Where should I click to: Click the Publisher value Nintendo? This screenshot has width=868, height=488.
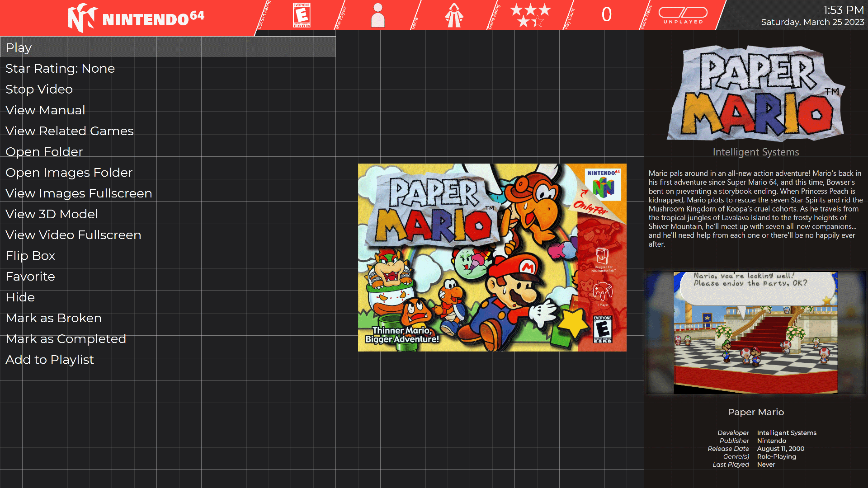point(772,441)
